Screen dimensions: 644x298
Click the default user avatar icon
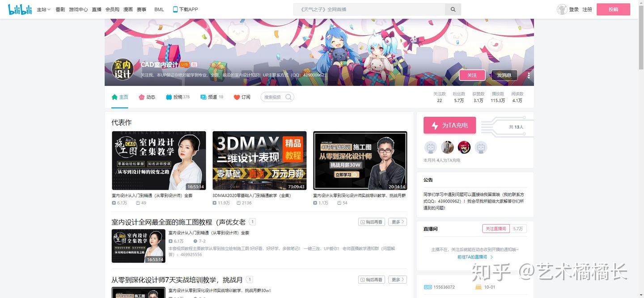click(x=562, y=9)
